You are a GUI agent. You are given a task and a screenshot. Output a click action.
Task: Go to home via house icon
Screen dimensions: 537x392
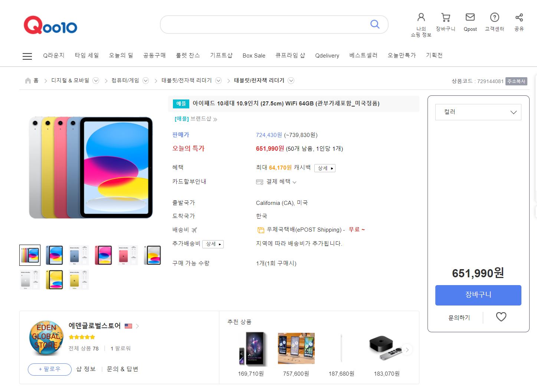click(x=28, y=81)
